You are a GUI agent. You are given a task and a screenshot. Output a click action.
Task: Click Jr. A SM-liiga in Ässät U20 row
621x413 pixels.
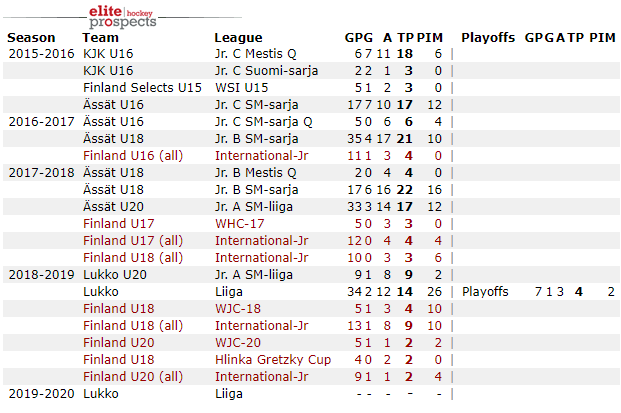(x=259, y=206)
